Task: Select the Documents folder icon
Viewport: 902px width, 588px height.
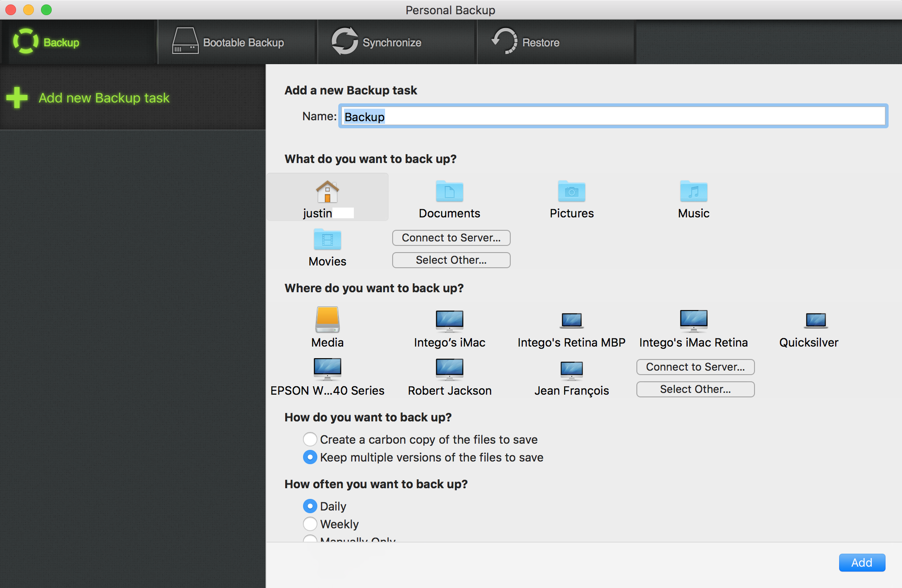Action: 450,192
